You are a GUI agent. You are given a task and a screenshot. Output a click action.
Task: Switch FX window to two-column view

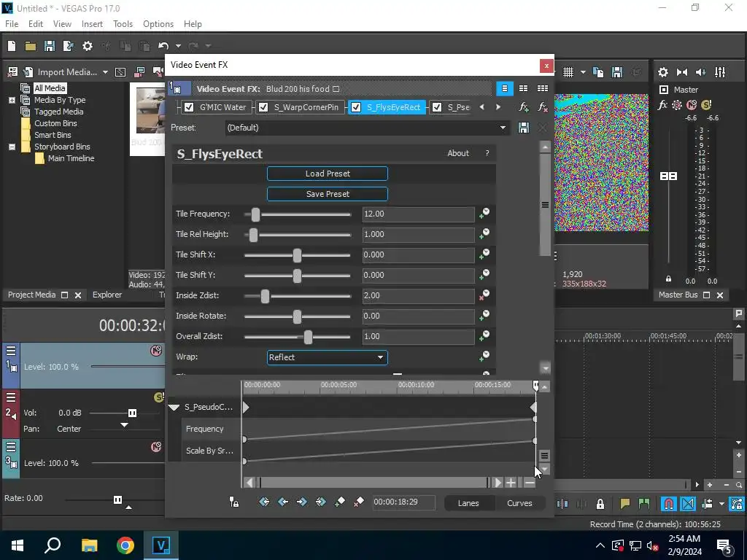coord(523,88)
